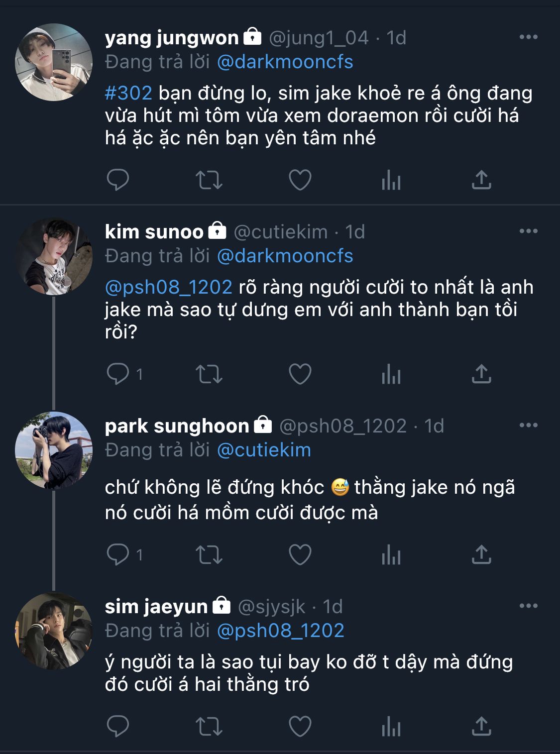View park sunghoon's avatar
This screenshot has height=754, width=560.
coord(54,450)
